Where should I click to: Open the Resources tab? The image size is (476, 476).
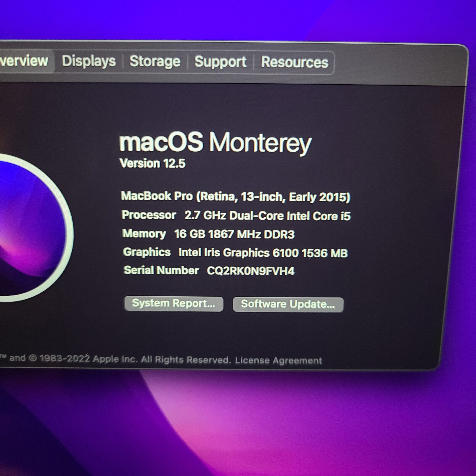[294, 62]
